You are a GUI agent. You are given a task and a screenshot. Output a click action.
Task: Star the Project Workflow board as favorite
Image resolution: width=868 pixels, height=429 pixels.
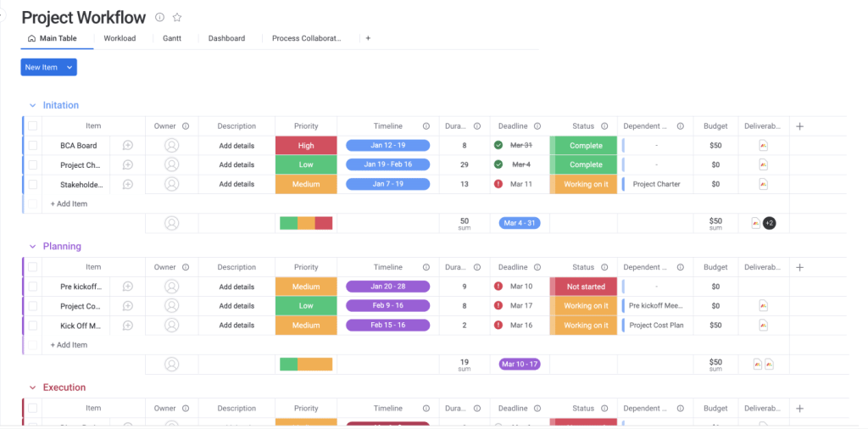tap(177, 17)
